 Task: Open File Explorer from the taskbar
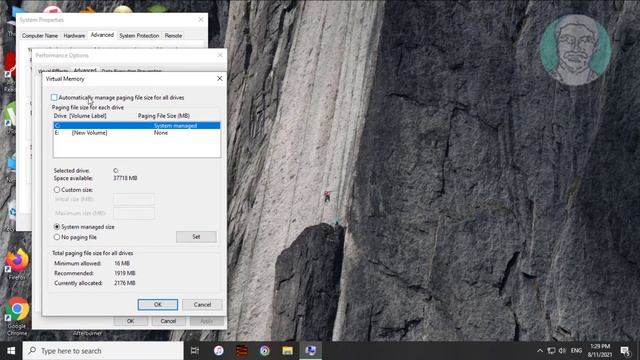[287, 351]
